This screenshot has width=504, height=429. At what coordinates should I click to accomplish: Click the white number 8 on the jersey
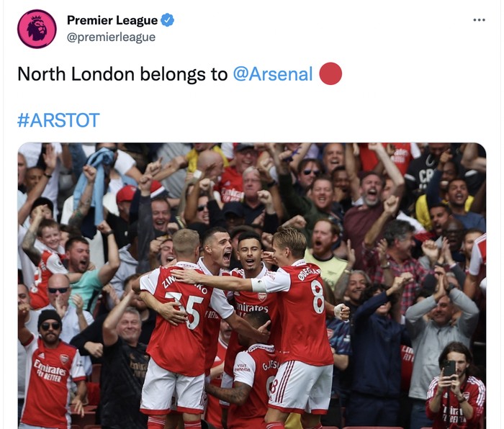click(x=318, y=296)
